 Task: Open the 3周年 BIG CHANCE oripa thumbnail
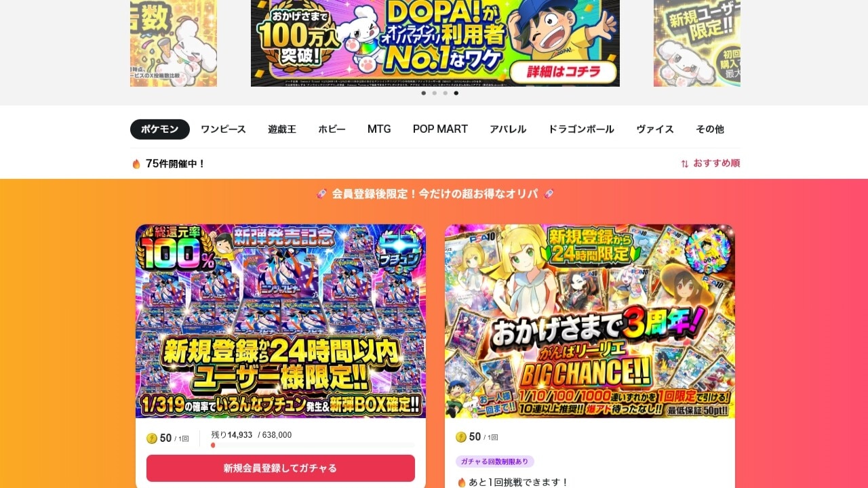point(590,321)
